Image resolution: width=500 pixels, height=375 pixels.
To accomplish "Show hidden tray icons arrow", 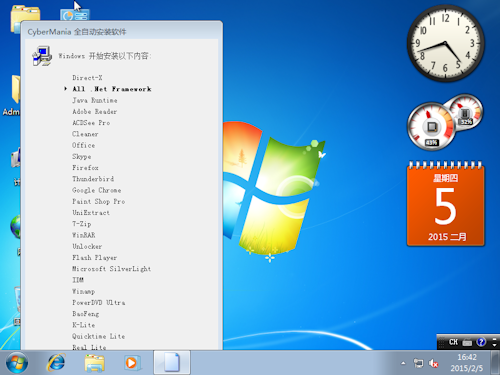I will pos(403,363).
